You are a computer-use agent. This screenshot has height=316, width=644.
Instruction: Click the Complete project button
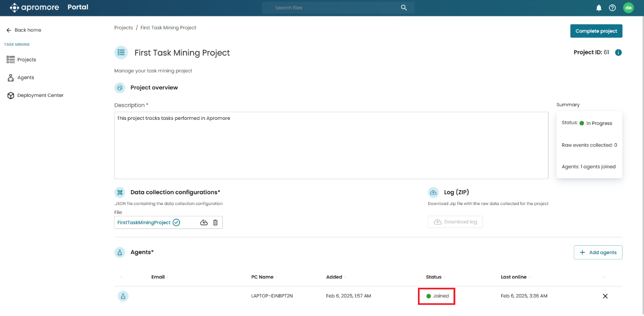596,31
